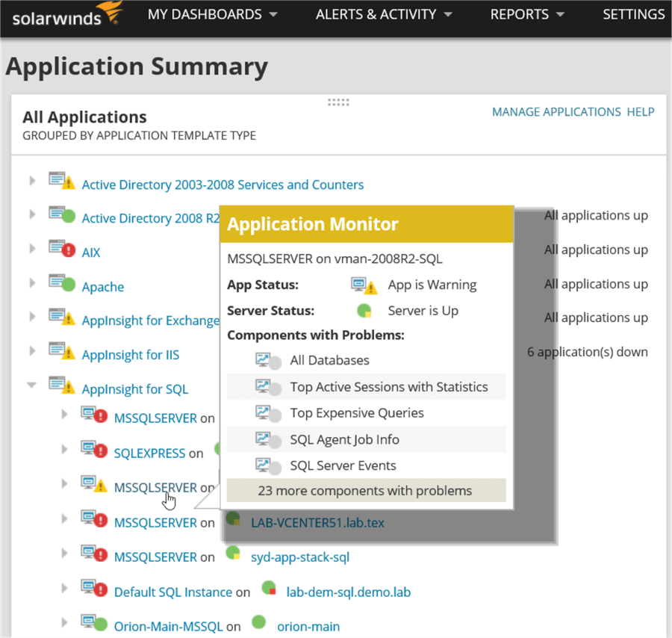Click warning icon for AppInsight for Exchange
Viewport: 672px width, 638px height.
[x=62, y=317]
